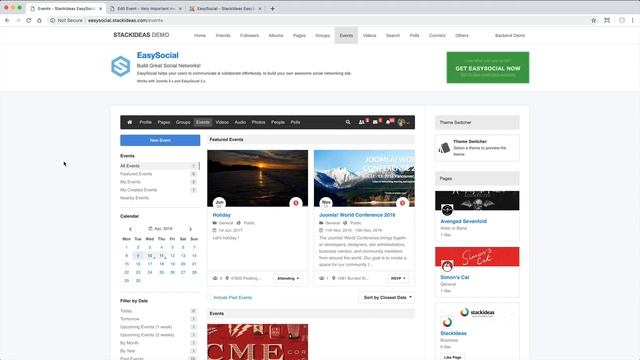
Task: Click the attendees icon on the Holiday card
Action: (x=215, y=278)
